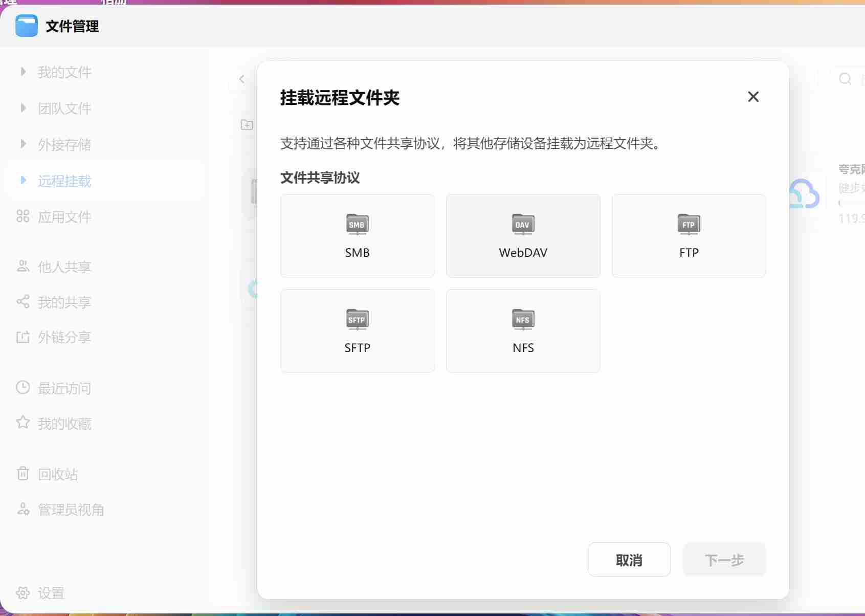This screenshot has width=865, height=616.
Task: Choose the NFS protocol icon
Action: (523, 319)
